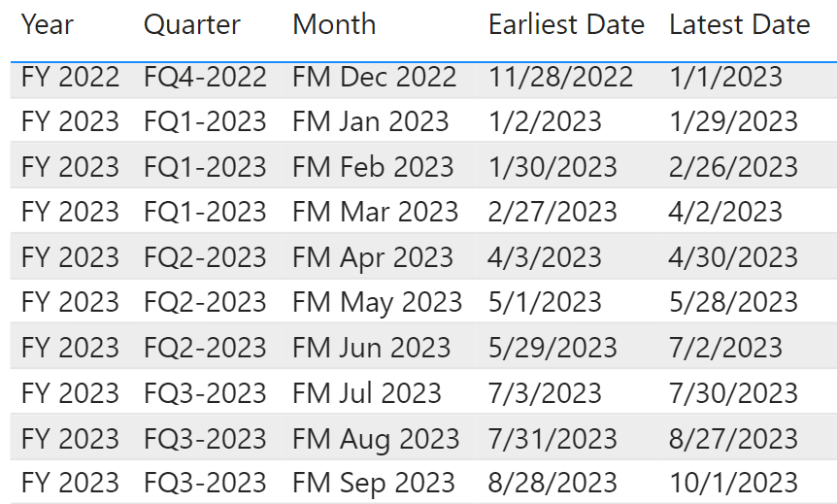Select the FQ2-2023 cell in Apr row
The height and width of the screenshot is (504, 837).
[x=205, y=256]
